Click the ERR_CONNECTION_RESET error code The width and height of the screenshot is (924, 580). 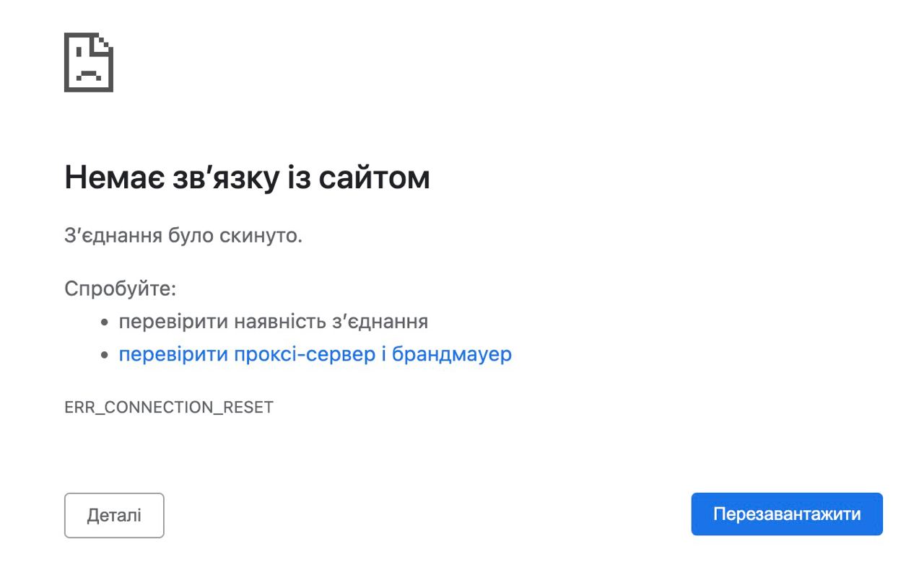169,408
